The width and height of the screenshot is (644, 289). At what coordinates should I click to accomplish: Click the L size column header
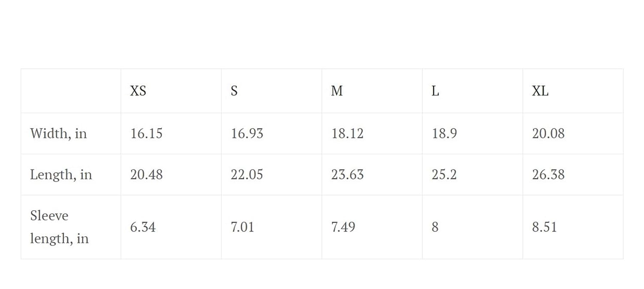[x=435, y=91]
